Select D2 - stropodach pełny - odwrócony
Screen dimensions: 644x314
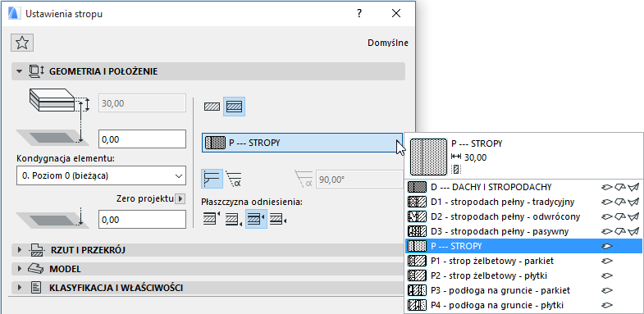click(523, 216)
